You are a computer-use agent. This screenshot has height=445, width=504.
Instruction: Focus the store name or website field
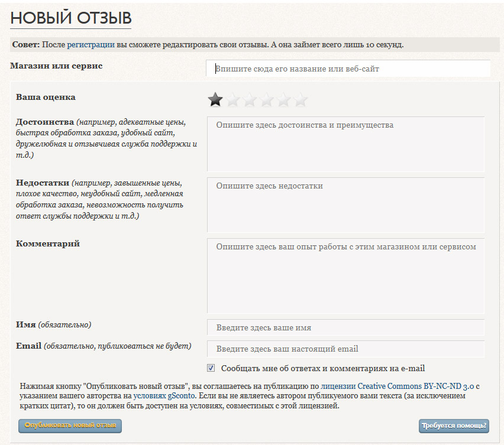coord(348,69)
